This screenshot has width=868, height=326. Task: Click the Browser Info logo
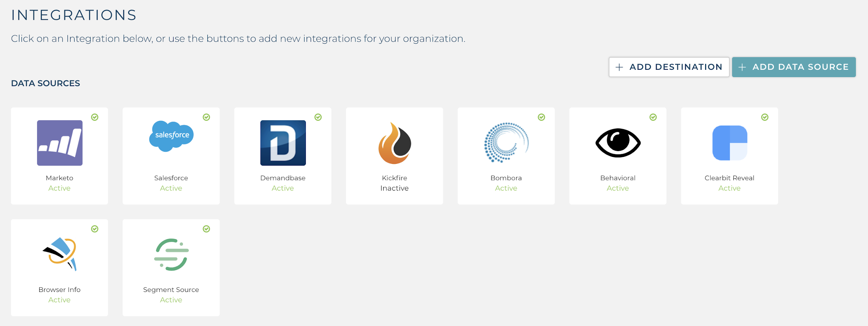click(x=60, y=254)
